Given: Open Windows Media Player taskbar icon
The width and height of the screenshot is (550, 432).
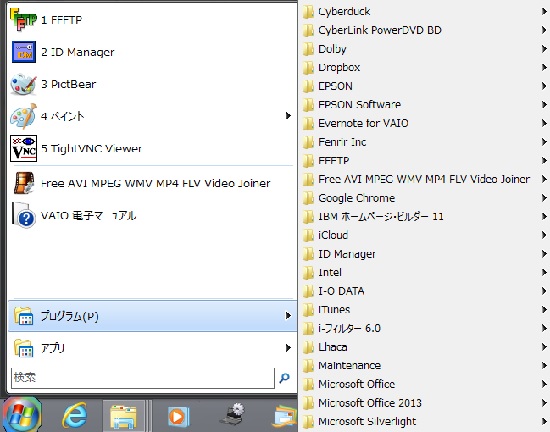Looking at the screenshot, I should tap(179, 417).
